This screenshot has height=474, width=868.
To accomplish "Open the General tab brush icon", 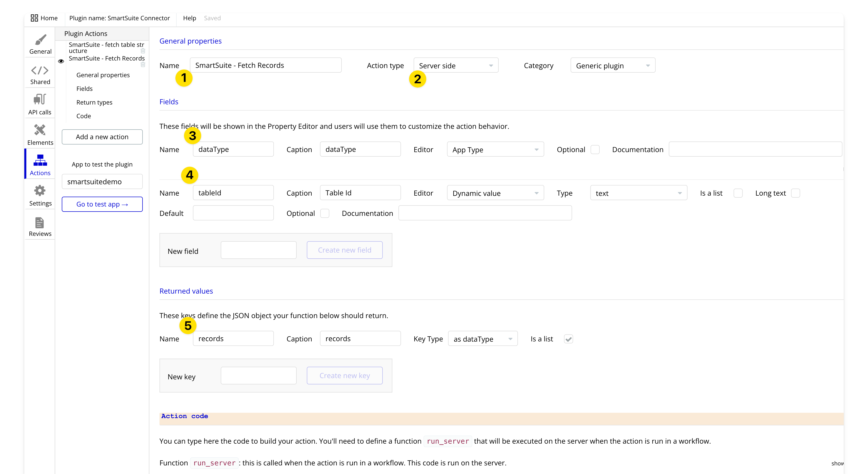I will 40,40.
